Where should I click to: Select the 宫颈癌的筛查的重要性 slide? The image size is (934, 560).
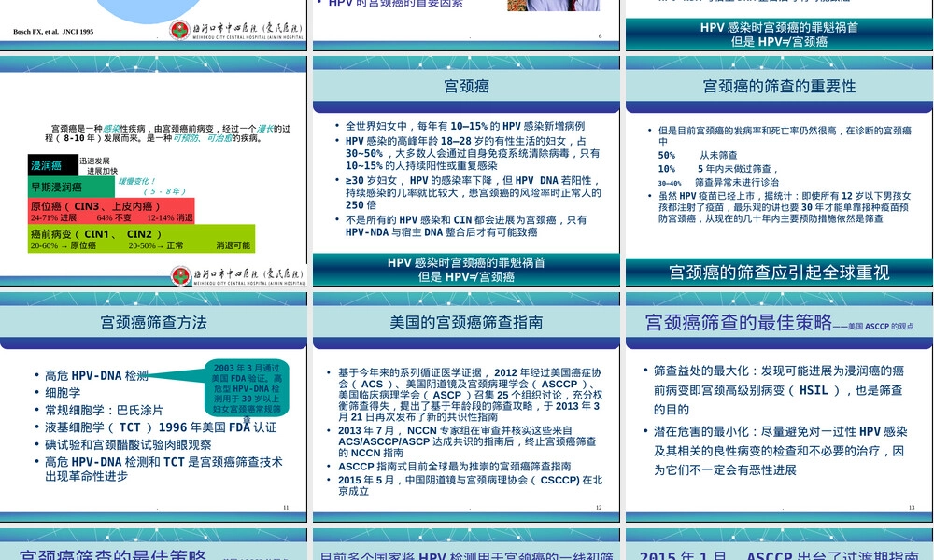[x=779, y=172]
